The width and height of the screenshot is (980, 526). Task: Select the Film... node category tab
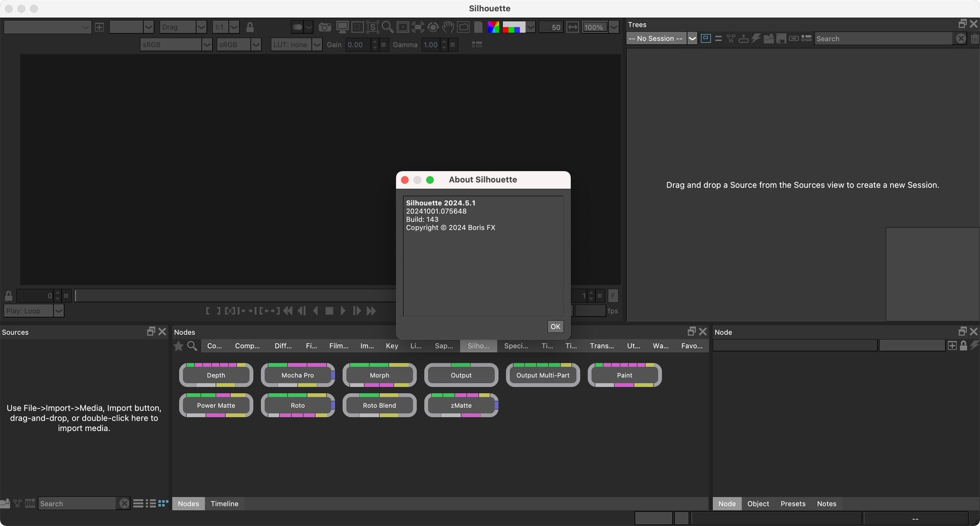coord(339,346)
